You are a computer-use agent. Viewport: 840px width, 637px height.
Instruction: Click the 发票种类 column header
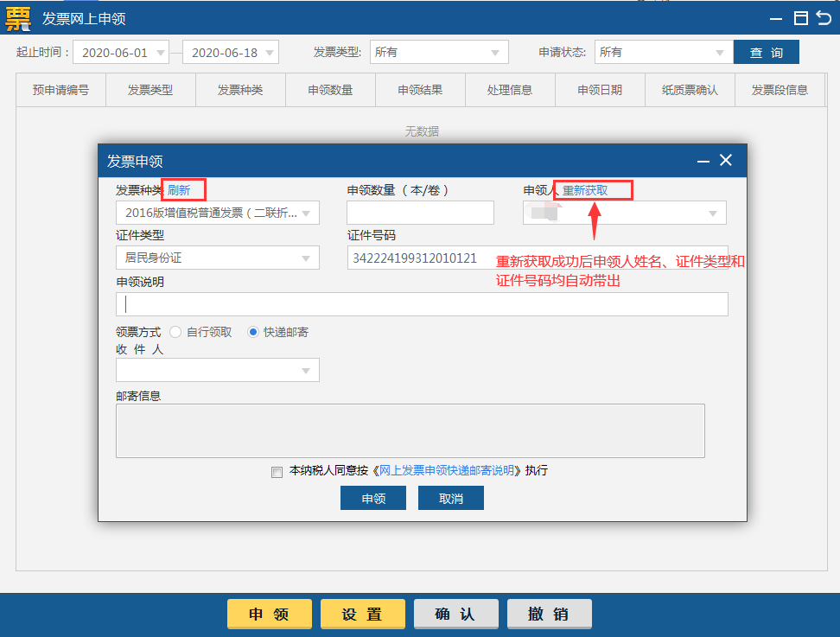(x=240, y=90)
